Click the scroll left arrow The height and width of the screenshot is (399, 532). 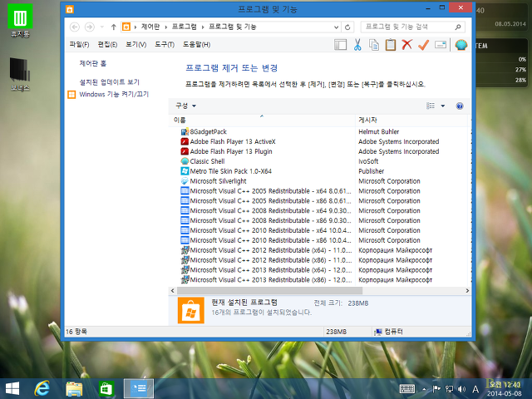point(173,291)
